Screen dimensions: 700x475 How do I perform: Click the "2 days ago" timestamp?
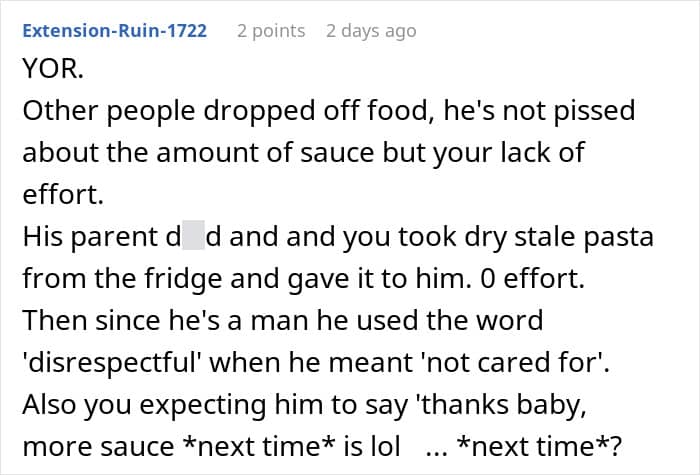370,31
